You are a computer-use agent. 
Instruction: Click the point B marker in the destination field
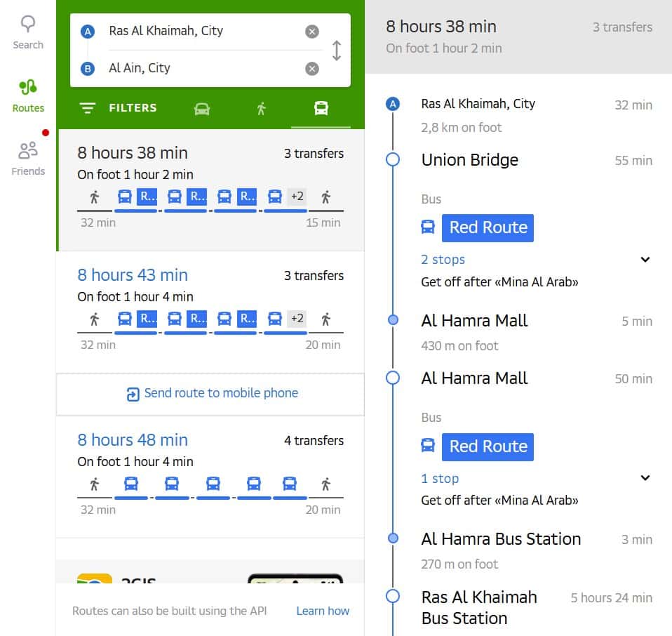point(88,69)
